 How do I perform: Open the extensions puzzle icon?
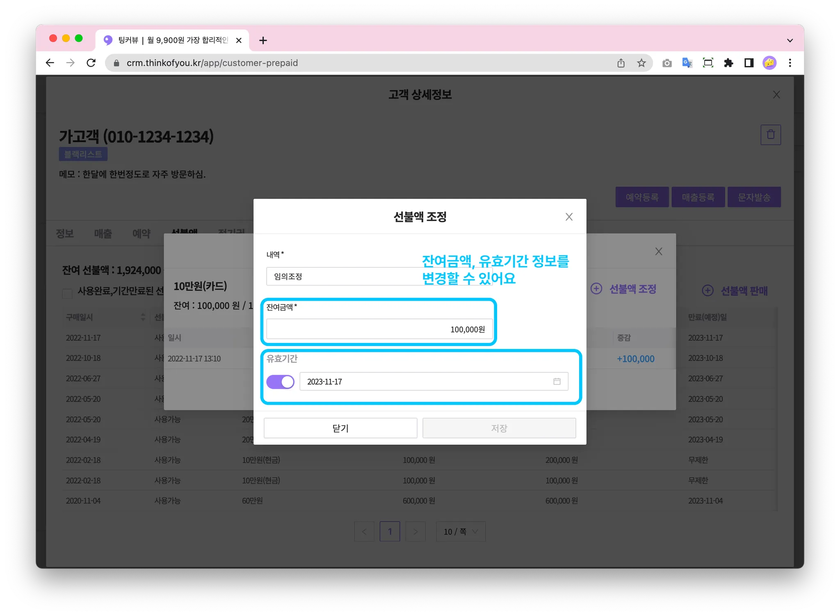click(728, 63)
